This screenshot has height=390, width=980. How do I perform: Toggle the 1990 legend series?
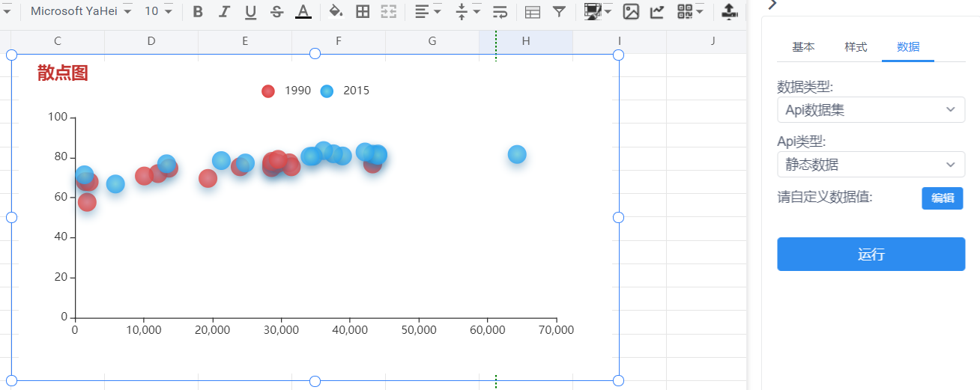click(286, 91)
